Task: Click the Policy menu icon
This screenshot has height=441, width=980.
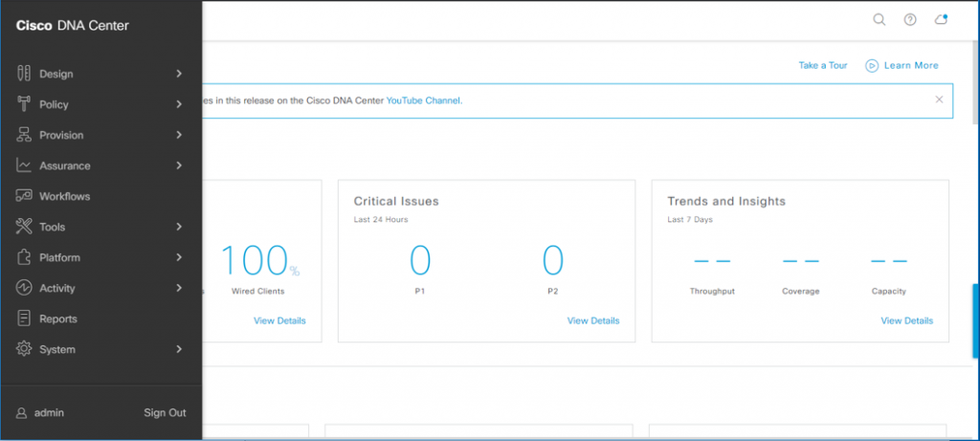Action: (x=24, y=103)
